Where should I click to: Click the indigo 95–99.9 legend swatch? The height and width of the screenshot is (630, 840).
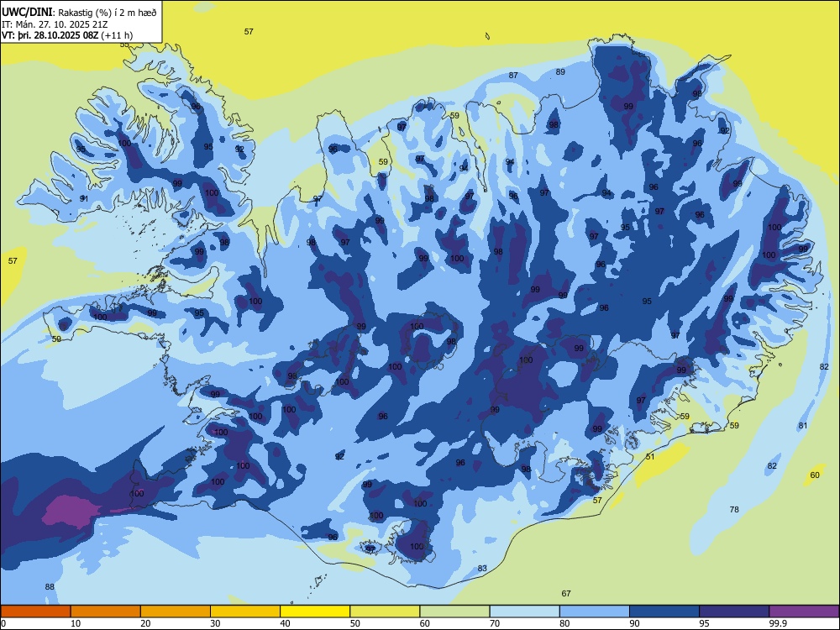point(734,612)
